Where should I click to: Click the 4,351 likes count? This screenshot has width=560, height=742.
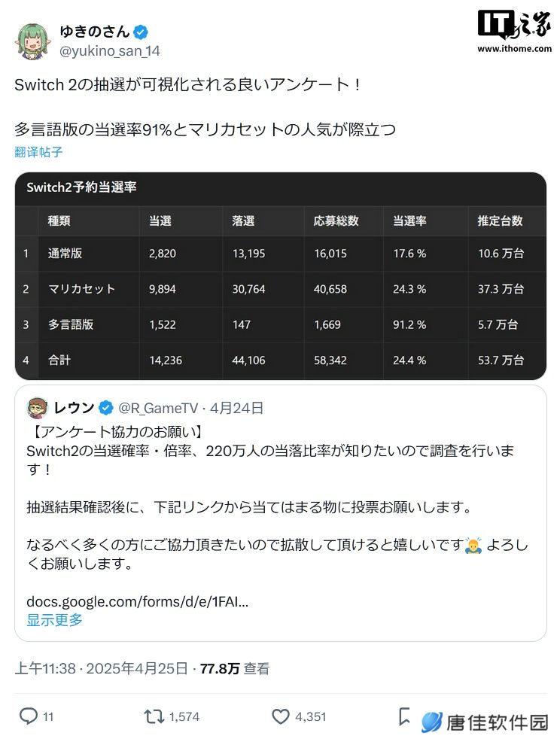coord(311,716)
